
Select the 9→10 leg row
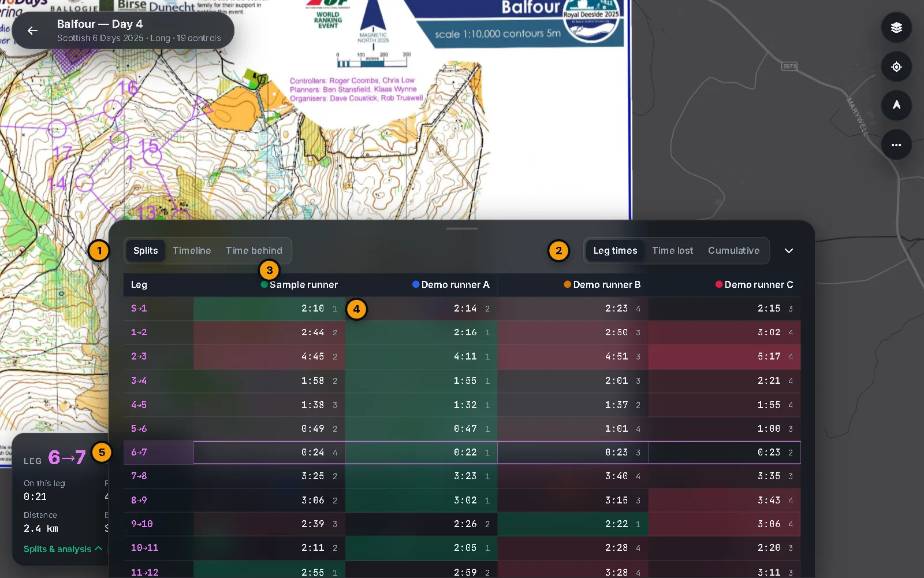click(x=462, y=524)
